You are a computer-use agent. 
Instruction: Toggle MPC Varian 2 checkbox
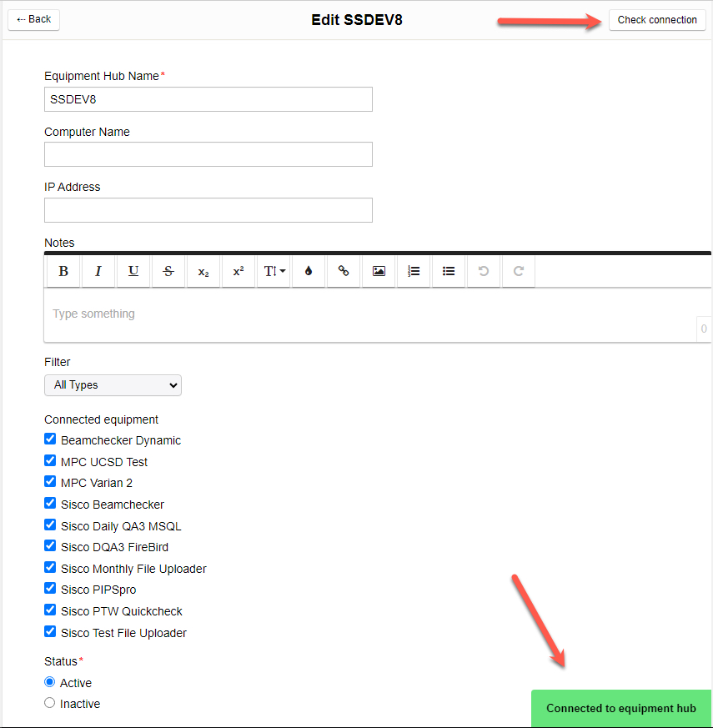point(50,482)
